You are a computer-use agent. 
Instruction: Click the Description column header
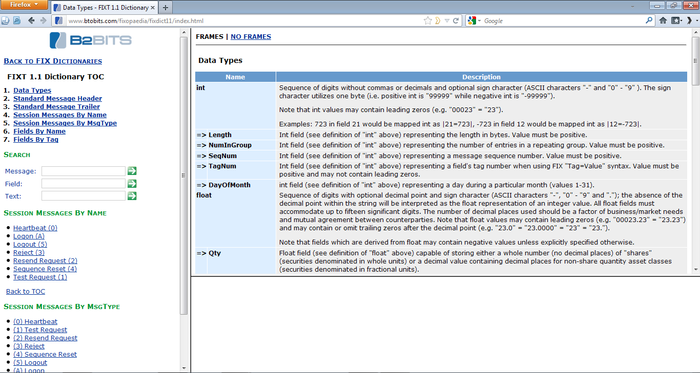pyautogui.click(x=481, y=77)
